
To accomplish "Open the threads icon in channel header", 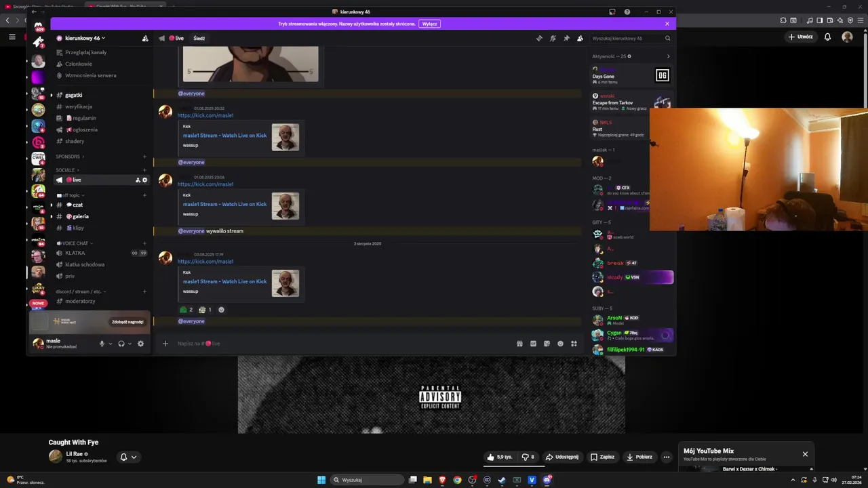I will coord(539,39).
